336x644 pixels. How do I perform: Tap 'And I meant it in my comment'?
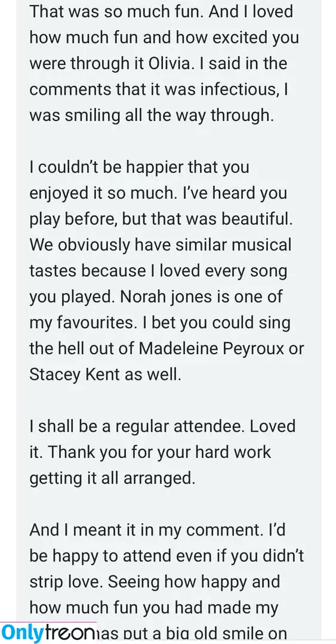[146, 530]
